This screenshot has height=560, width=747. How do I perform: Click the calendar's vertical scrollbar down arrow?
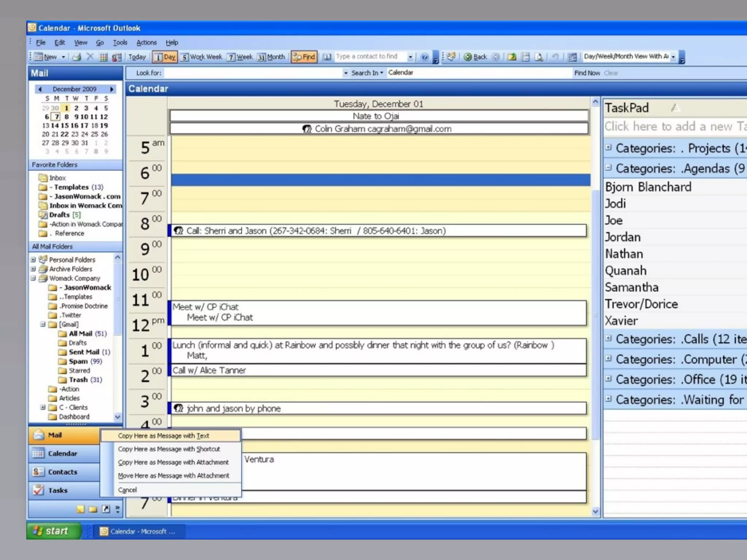[595, 512]
